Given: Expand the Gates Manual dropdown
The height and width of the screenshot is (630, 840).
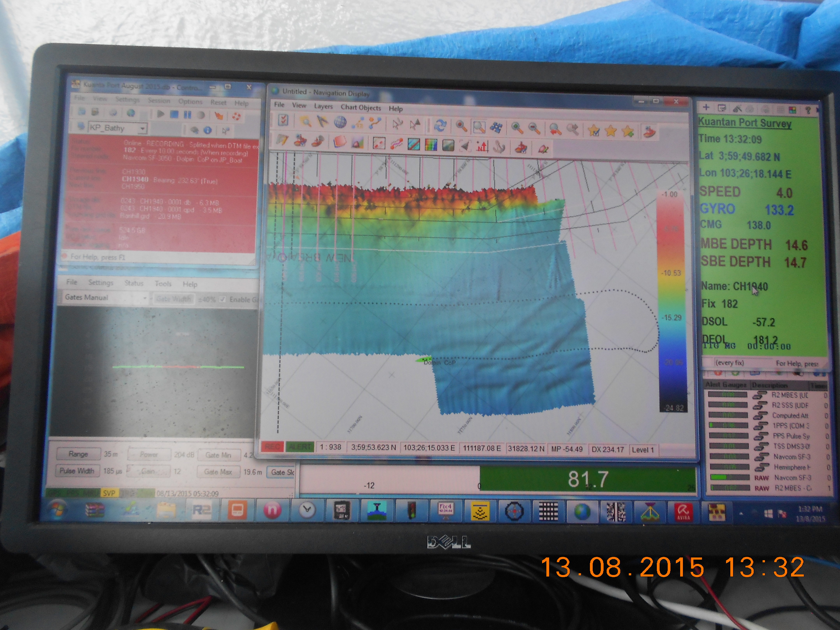Looking at the screenshot, I should [x=145, y=298].
